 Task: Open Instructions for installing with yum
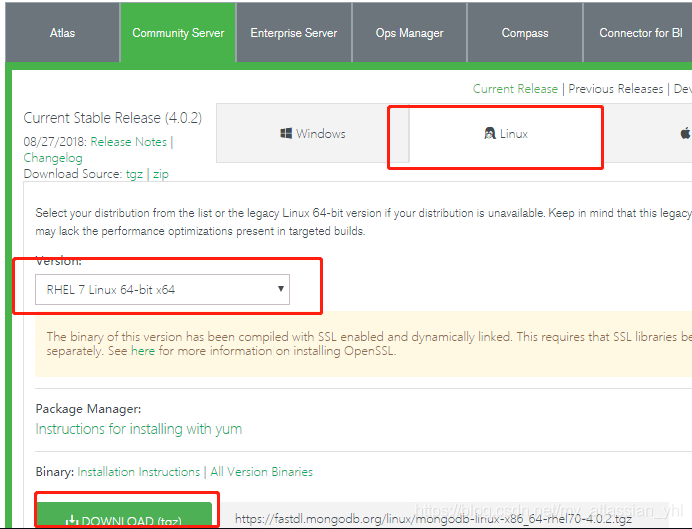click(139, 429)
